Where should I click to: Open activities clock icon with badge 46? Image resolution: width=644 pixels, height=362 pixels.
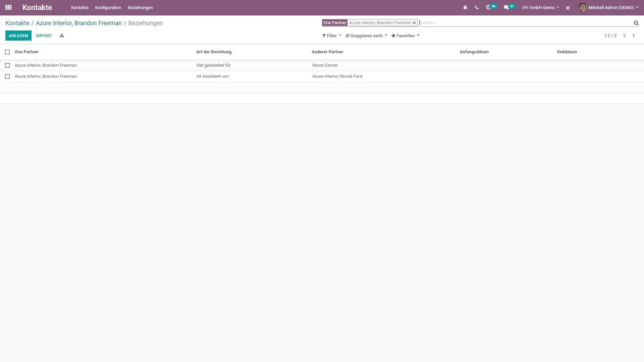click(489, 7)
